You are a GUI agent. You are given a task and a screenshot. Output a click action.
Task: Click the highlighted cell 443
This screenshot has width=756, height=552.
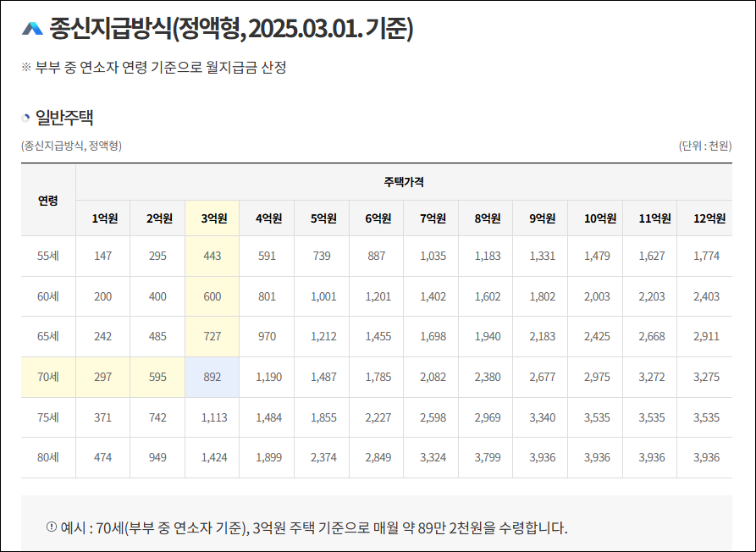(x=212, y=256)
